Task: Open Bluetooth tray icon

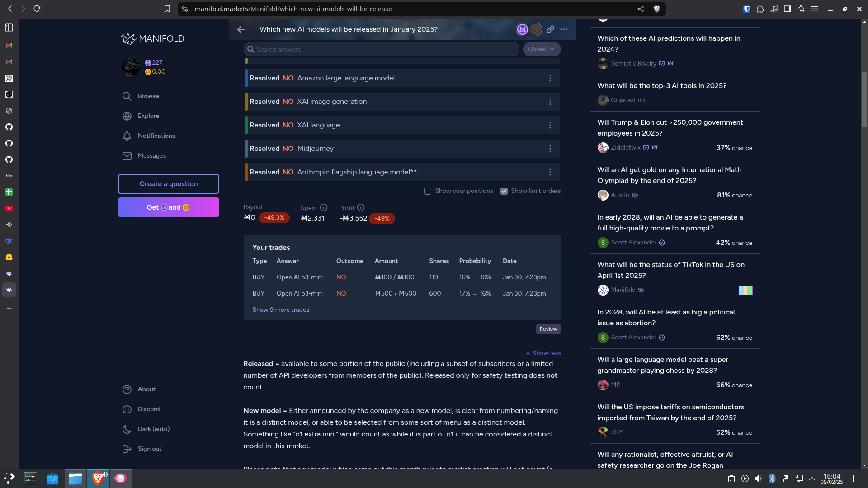Action: pos(772,479)
